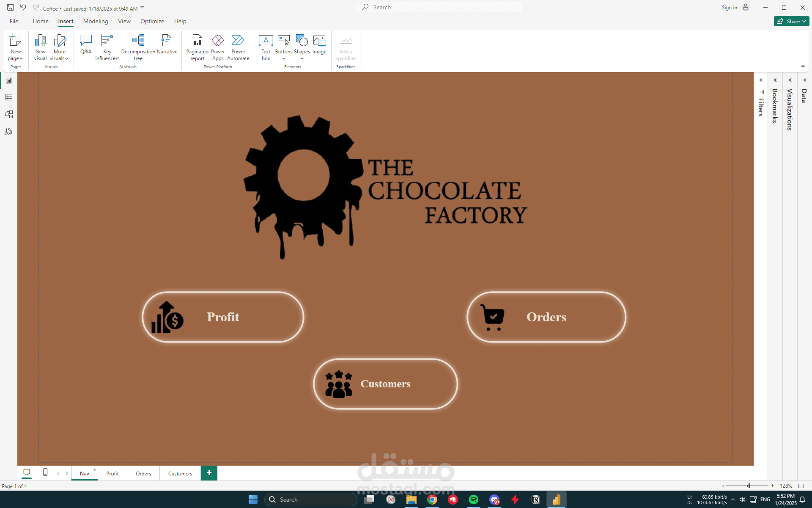Add a Q&A visual
Image resolution: width=812 pixels, height=508 pixels.
coord(86,45)
